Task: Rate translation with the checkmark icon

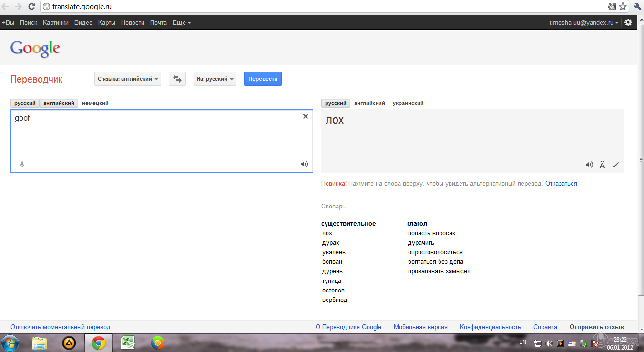Action: [615, 165]
